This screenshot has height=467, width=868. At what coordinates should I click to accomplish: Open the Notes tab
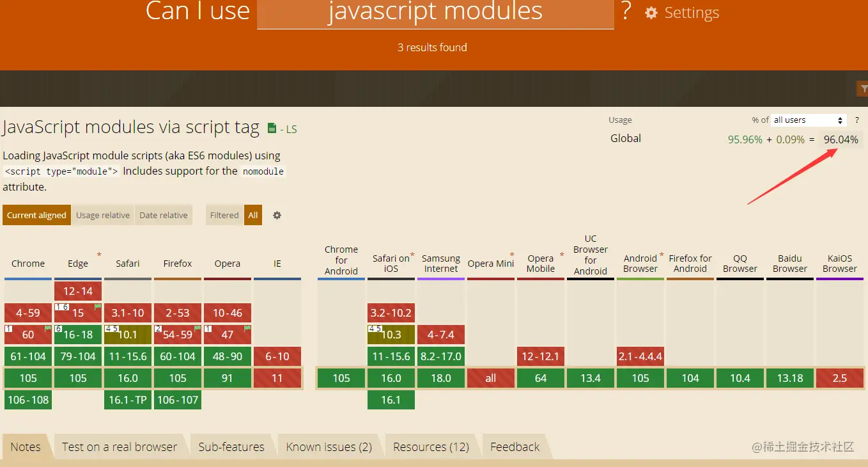[x=26, y=447]
